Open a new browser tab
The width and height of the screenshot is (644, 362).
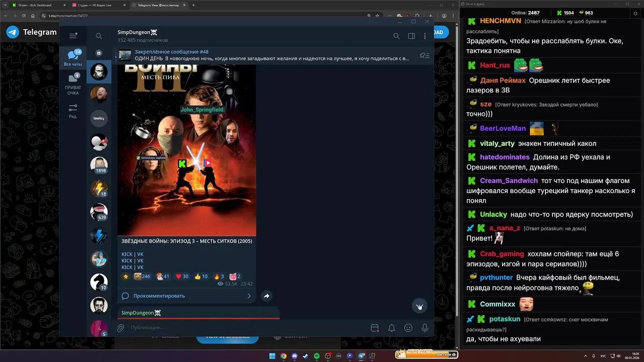click(x=194, y=5)
